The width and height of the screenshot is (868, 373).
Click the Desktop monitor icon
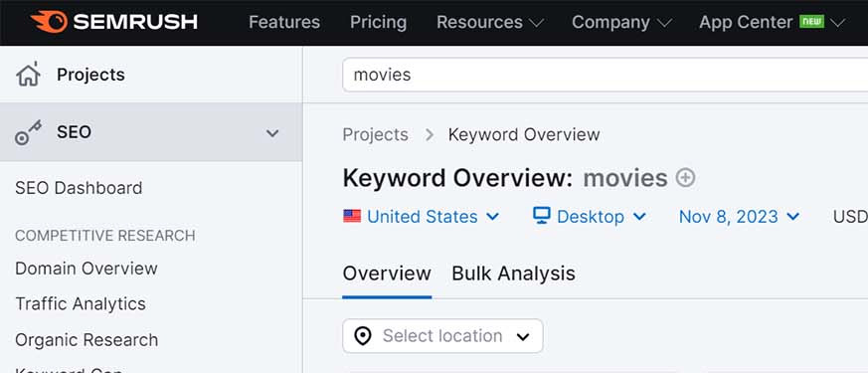pos(542,215)
